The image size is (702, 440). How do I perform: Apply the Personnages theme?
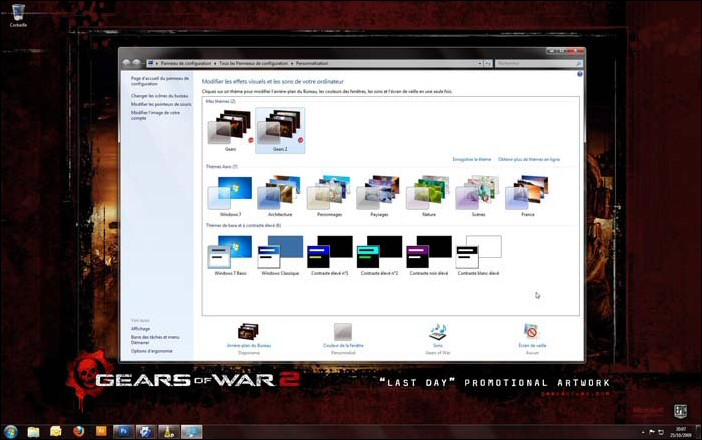point(330,196)
